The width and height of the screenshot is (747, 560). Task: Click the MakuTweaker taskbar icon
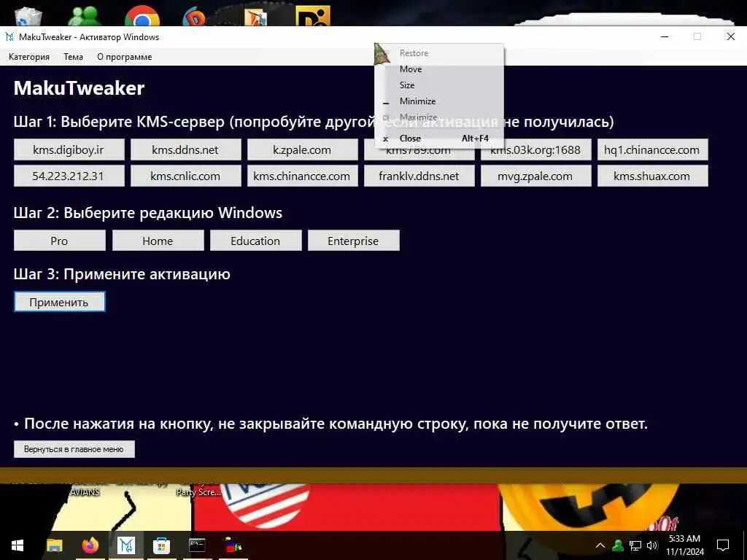[125, 545]
